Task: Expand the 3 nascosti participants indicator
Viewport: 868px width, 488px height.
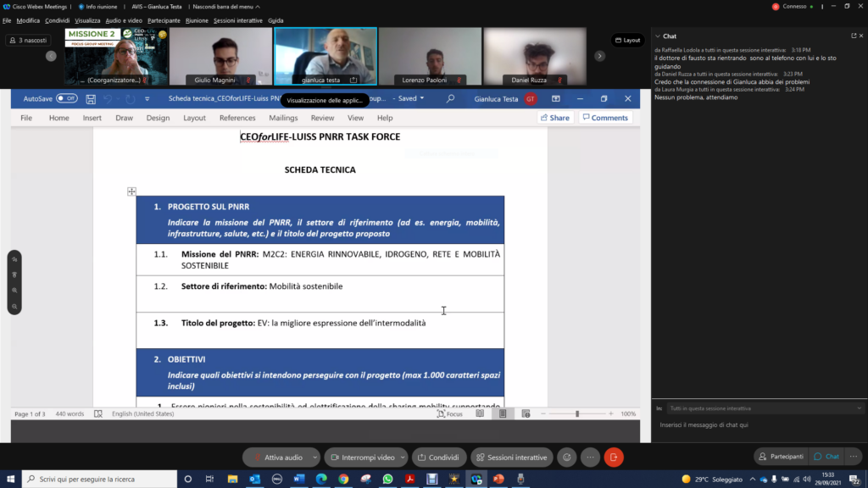Action: 28,41
